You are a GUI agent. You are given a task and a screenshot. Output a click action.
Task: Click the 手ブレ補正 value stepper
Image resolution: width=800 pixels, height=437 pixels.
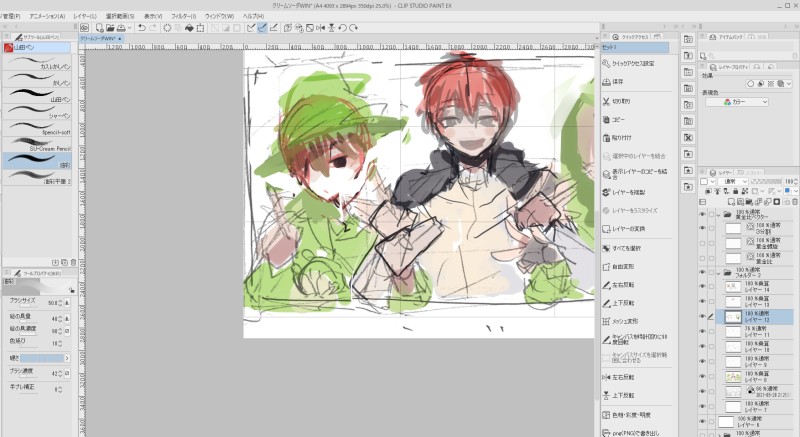click(60, 390)
